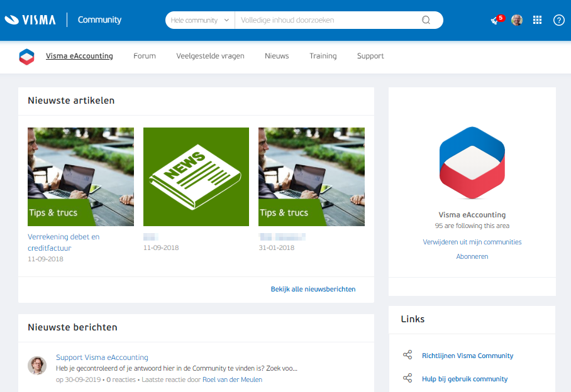Click the '95 are following this area' text
Viewport: 571px width, 392px height.
click(x=472, y=226)
